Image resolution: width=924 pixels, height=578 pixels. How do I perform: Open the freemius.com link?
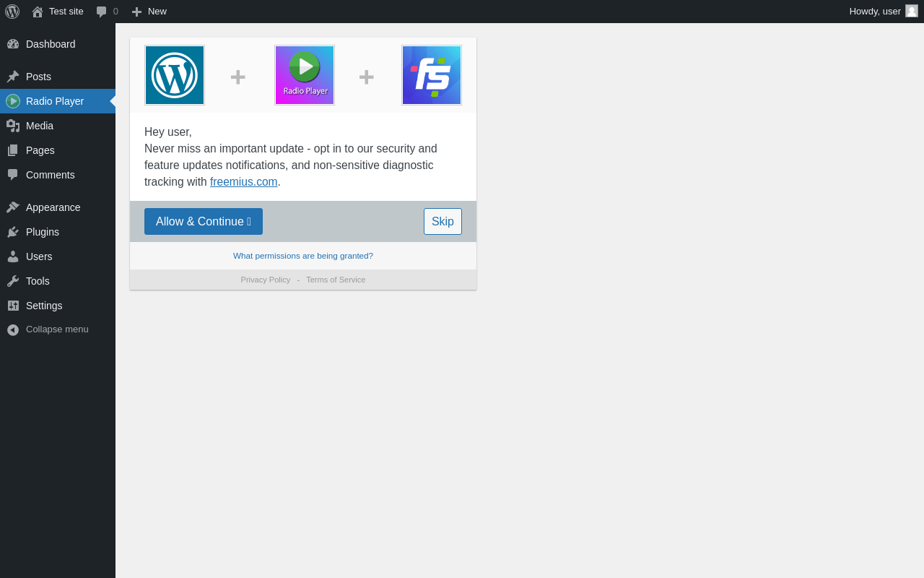(x=244, y=182)
